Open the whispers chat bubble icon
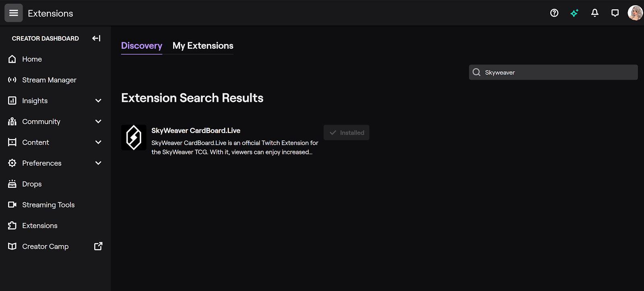 click(x=615, y=13)
